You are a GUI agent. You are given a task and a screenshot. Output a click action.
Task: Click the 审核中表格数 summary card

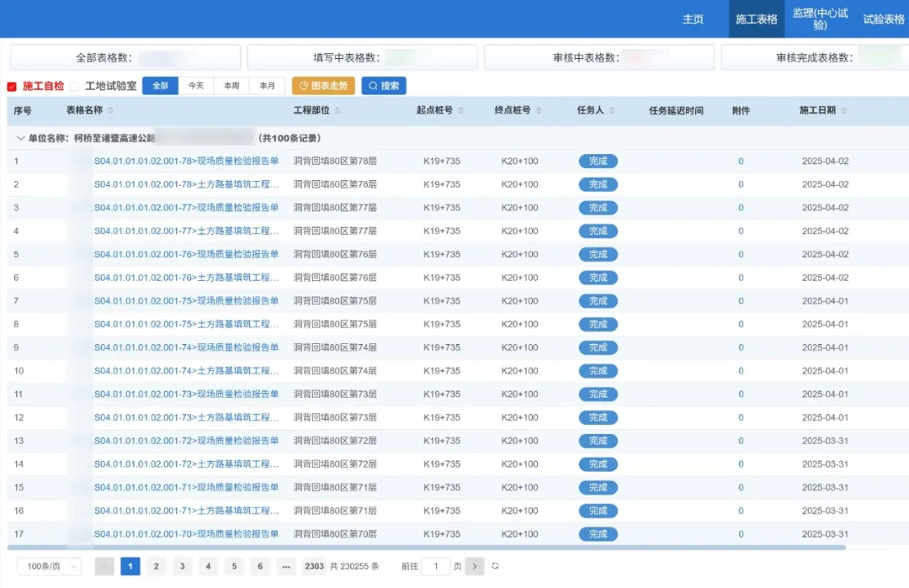pos(599,57)
